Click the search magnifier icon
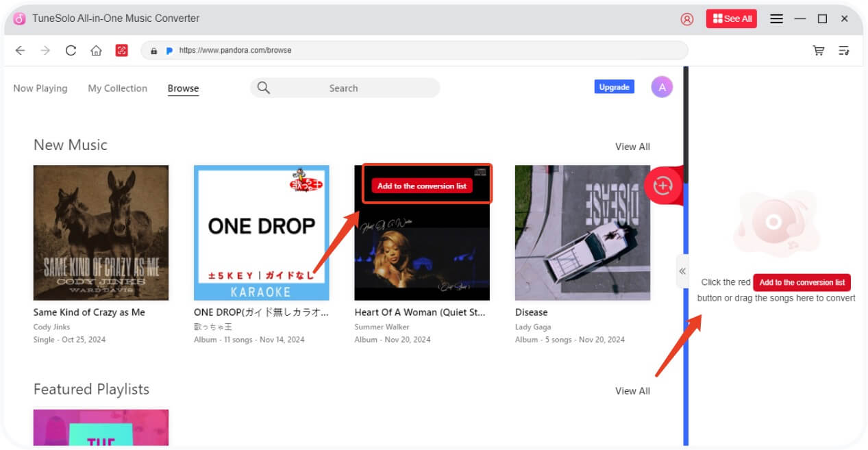This screenshot has height=450, width=868. pos(264,88)
